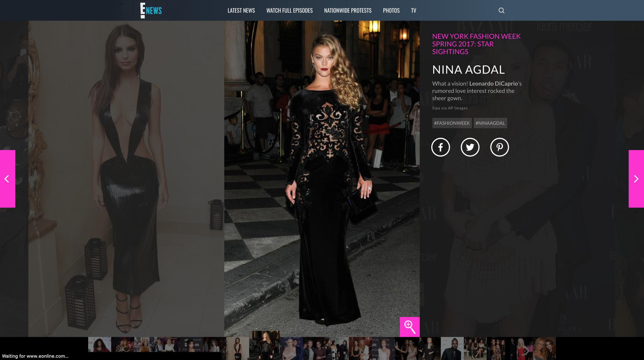
Task: Open the search magnifier icon
Action: point(501,10)
